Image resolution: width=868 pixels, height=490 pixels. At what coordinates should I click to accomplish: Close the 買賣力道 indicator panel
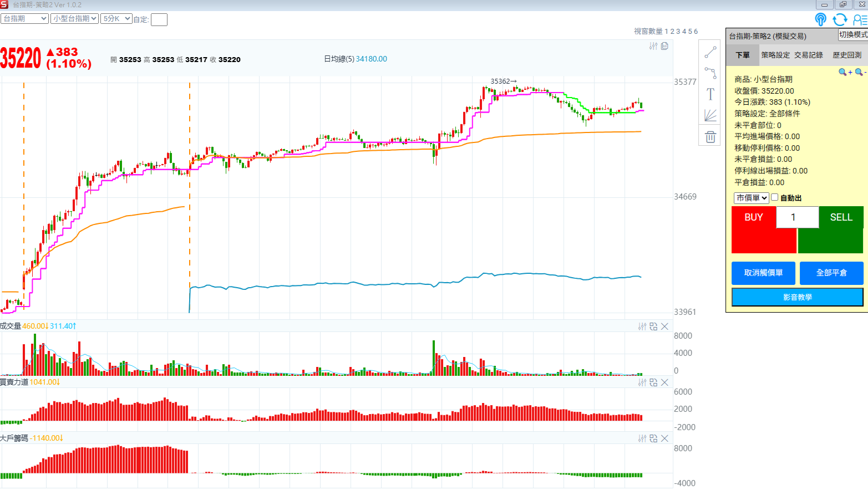tap(664, 382)
